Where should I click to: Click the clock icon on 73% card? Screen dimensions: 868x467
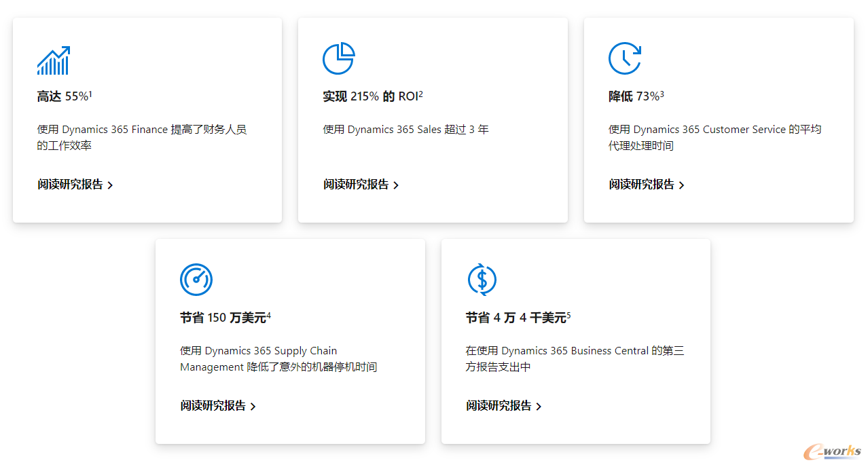625,58
